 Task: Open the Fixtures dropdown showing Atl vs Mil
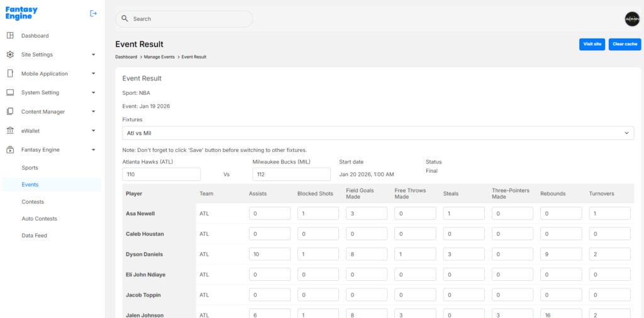377,133
